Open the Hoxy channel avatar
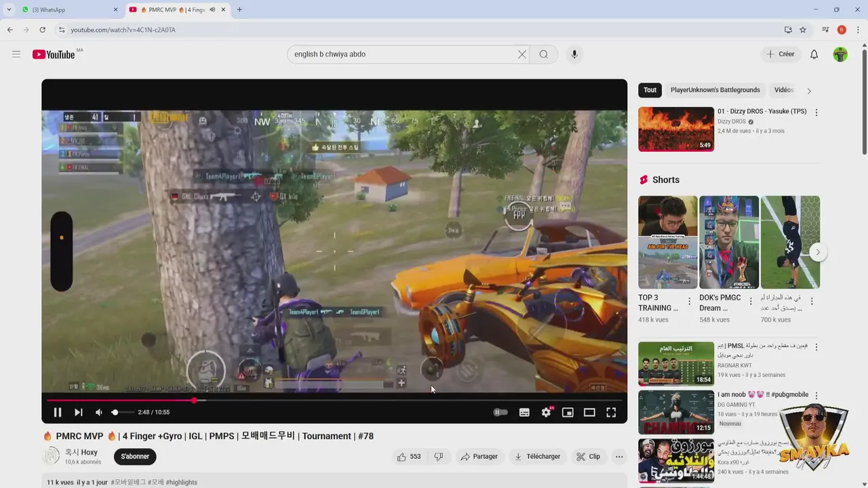Screen dimensions: 868x488 (51, 456)
